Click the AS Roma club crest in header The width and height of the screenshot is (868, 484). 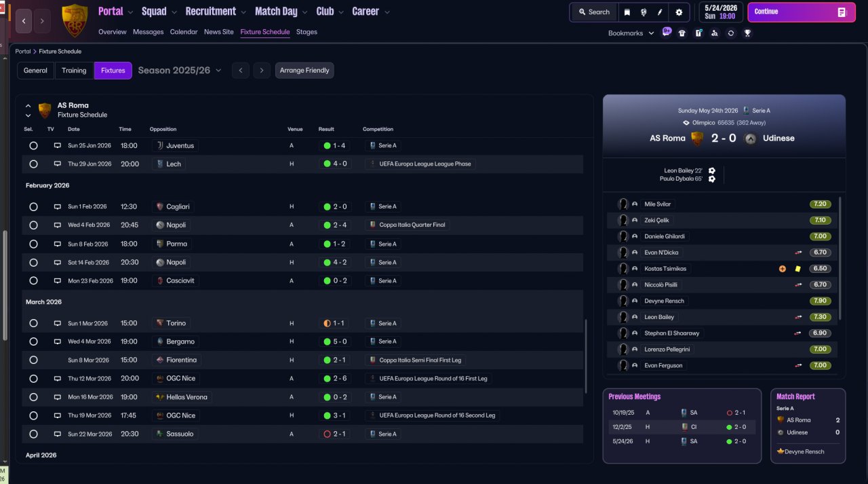point(74,20)
